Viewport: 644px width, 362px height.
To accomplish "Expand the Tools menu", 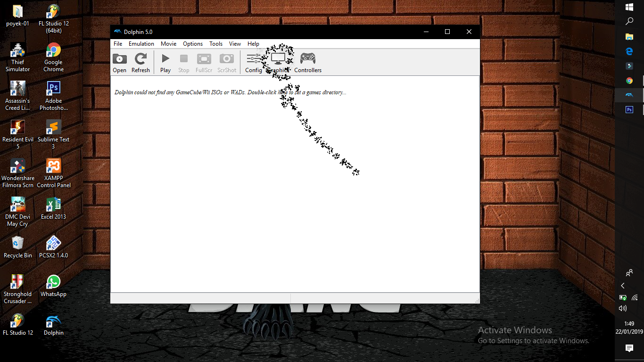I will 216,44.
